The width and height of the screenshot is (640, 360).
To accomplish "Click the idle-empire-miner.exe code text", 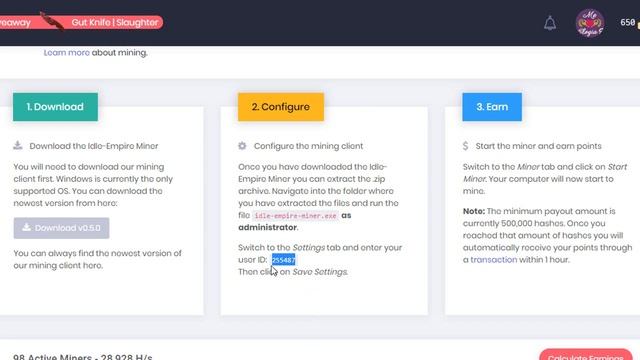I will pyautogui.click(x=296, y=216).
